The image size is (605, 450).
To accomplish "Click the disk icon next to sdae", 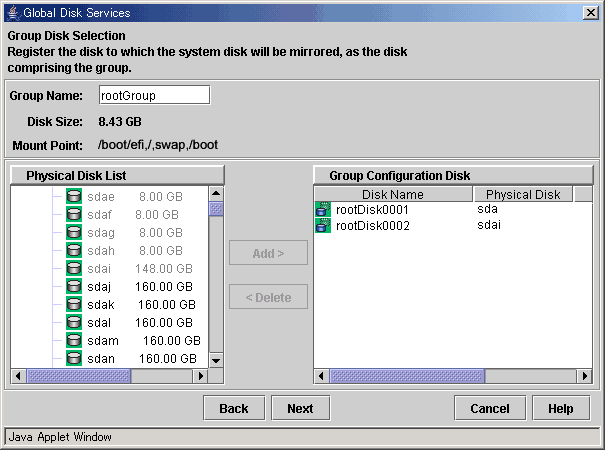I will [x=74, y=196].
